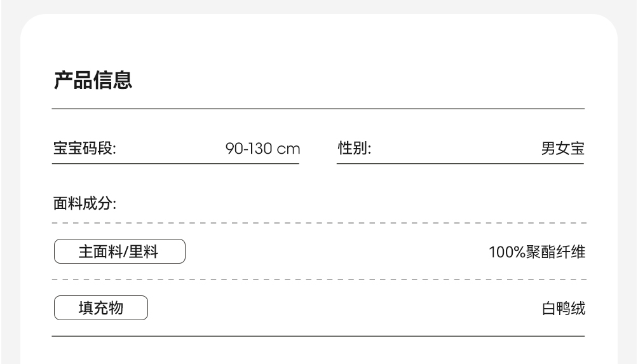Screen dimensions: 638x364
Task: Click the dashed line below 面料成分
Action: coord(318,224)
